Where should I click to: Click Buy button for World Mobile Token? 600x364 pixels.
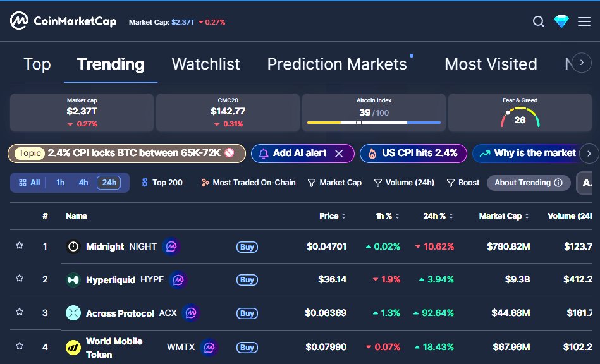point(247,348)
